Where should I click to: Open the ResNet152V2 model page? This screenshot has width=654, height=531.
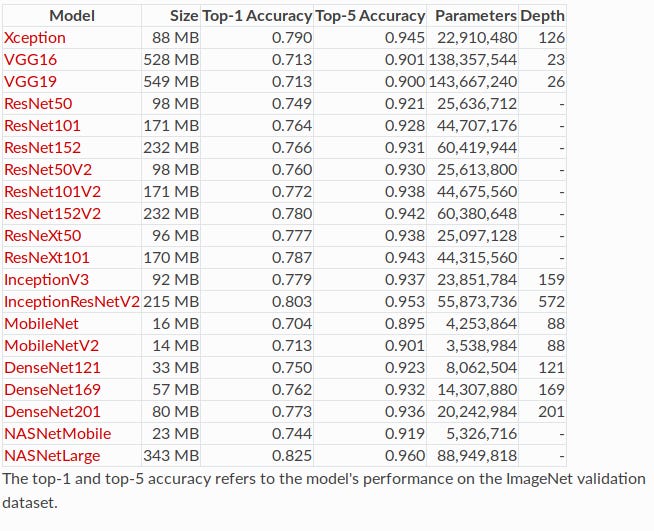coord(53,214)
